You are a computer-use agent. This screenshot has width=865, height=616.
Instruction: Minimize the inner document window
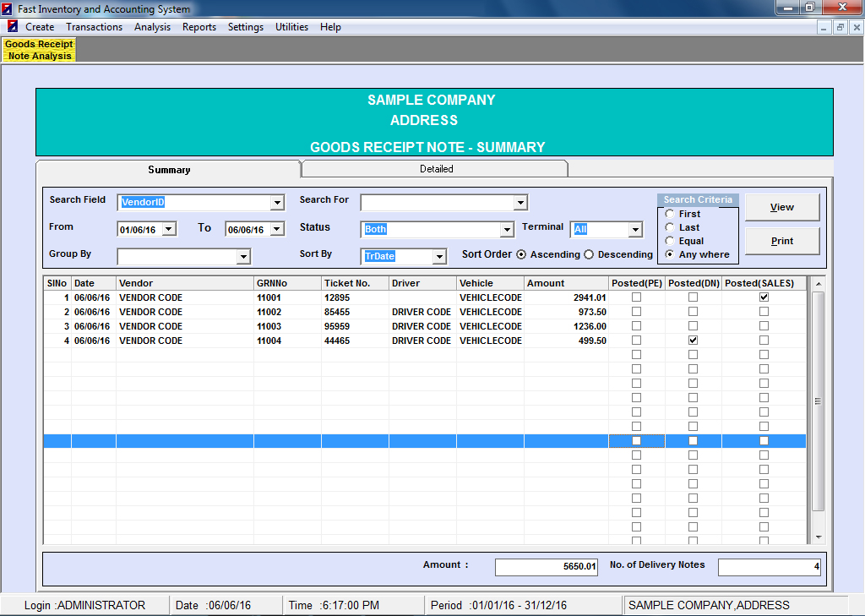point(825,27)
